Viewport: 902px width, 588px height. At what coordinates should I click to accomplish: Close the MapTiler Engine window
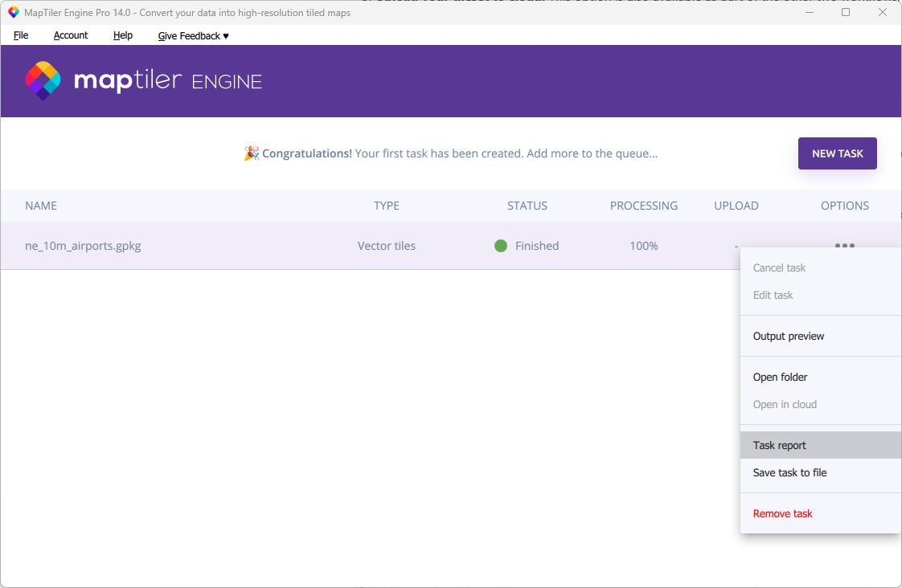click(882, 13)
